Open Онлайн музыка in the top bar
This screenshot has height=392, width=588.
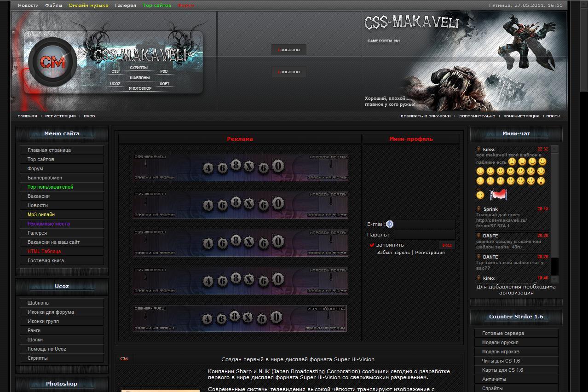click(88, 6)
